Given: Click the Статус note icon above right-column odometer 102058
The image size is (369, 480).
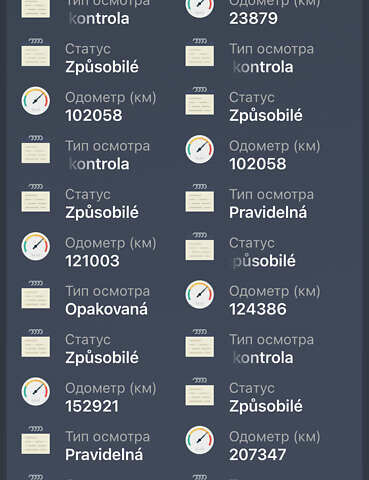Looking at the screenshot, I should tap(199, 101).
